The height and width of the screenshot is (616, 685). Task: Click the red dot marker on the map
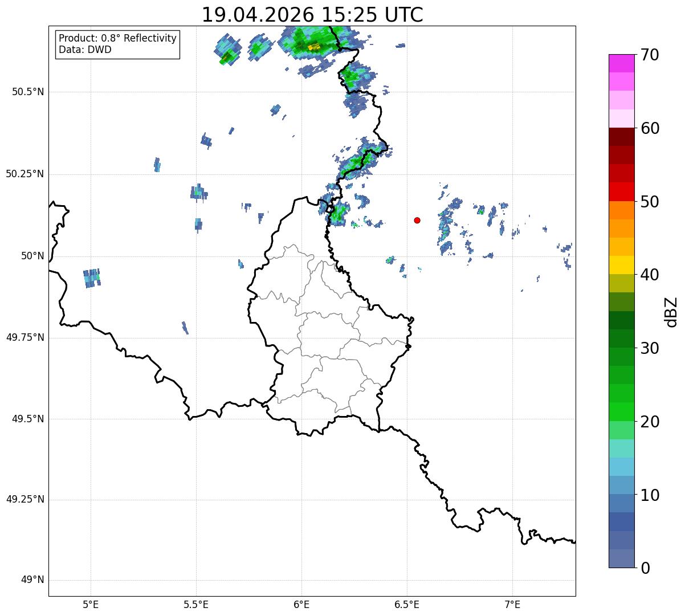417,220
